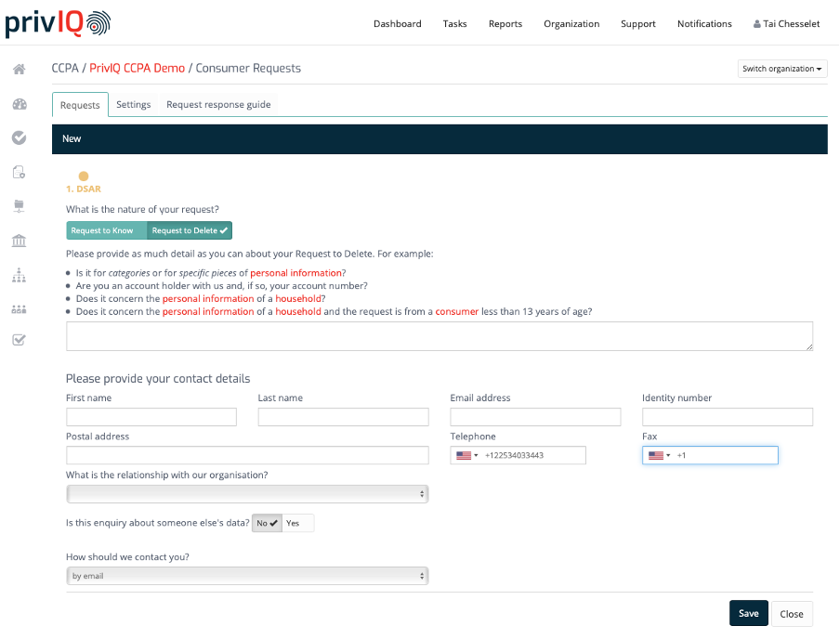Click the Telephone US flag icon
Image resolution: width=840 pixels, height=639 pixels.
point(464,455)
